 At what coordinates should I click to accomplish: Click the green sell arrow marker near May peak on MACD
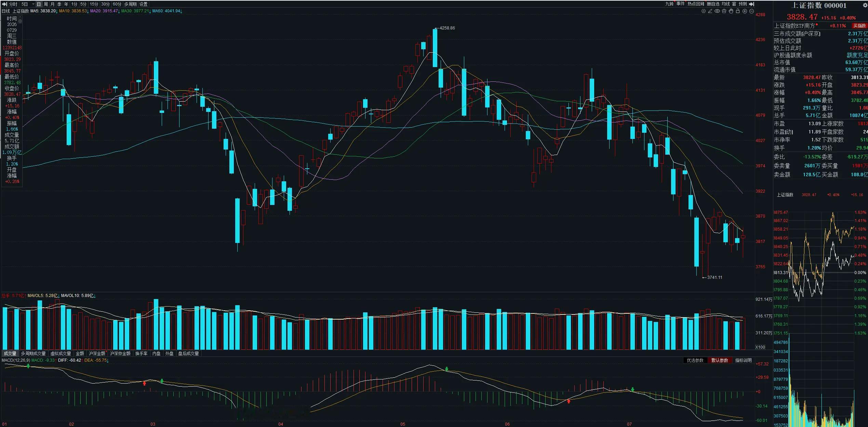(446, 369)
